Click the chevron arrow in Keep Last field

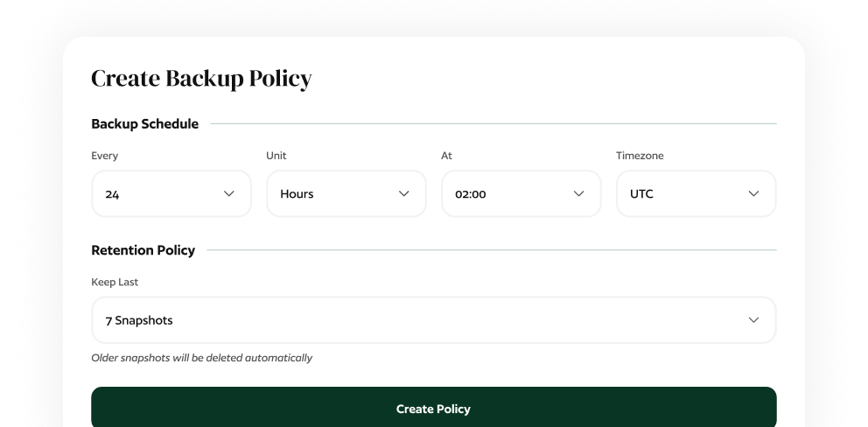(x=753, y=320)
